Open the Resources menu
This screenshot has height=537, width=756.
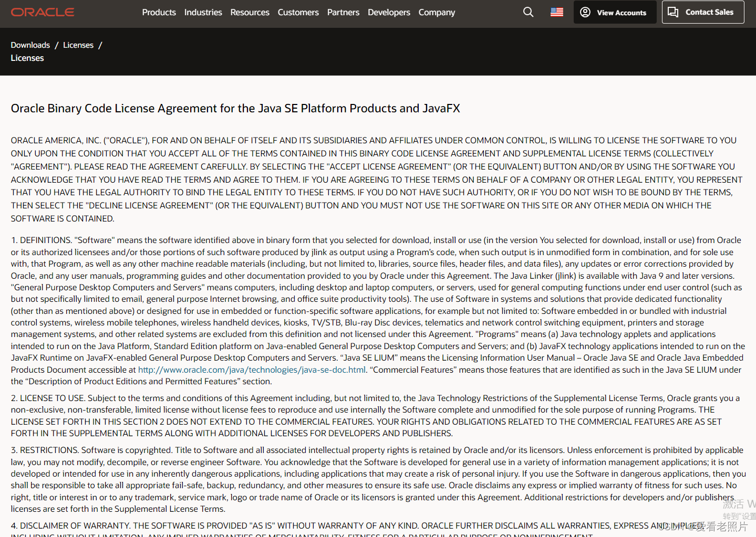click(x=250, y=12)
